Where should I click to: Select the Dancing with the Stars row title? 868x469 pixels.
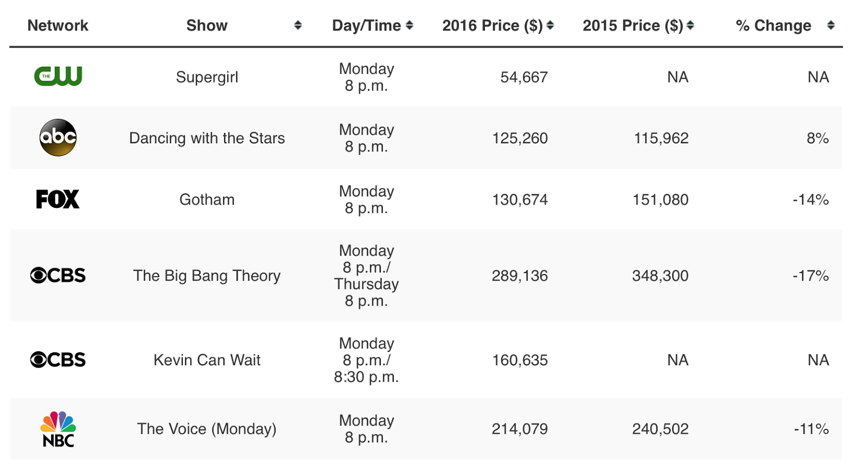(207, 138)
